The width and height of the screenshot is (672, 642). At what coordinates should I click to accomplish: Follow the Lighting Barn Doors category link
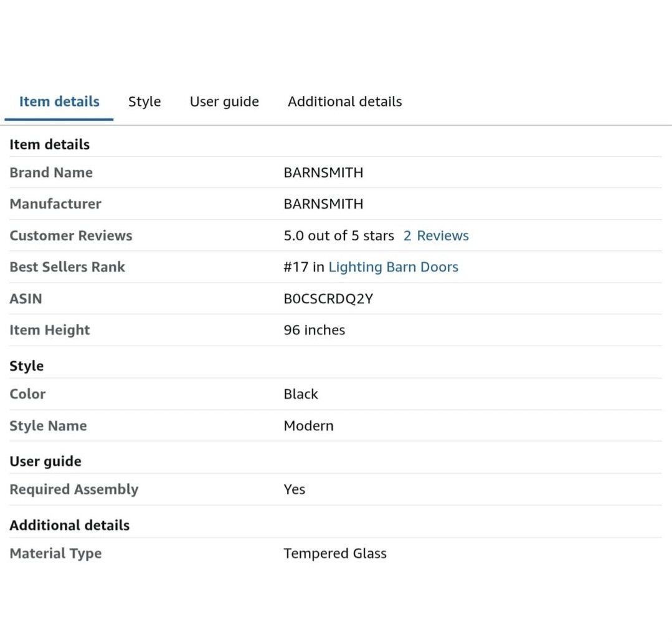pos(393,267)
